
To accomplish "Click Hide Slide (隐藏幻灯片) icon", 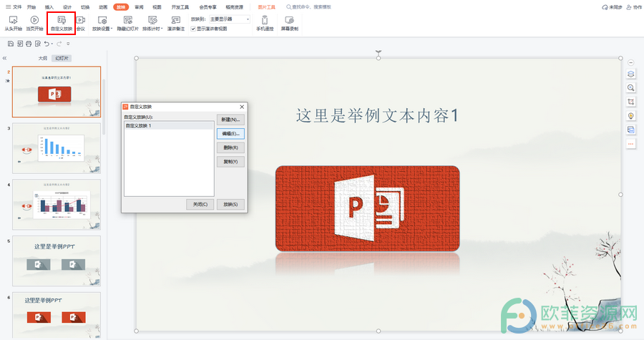I will tap(128, 24).
